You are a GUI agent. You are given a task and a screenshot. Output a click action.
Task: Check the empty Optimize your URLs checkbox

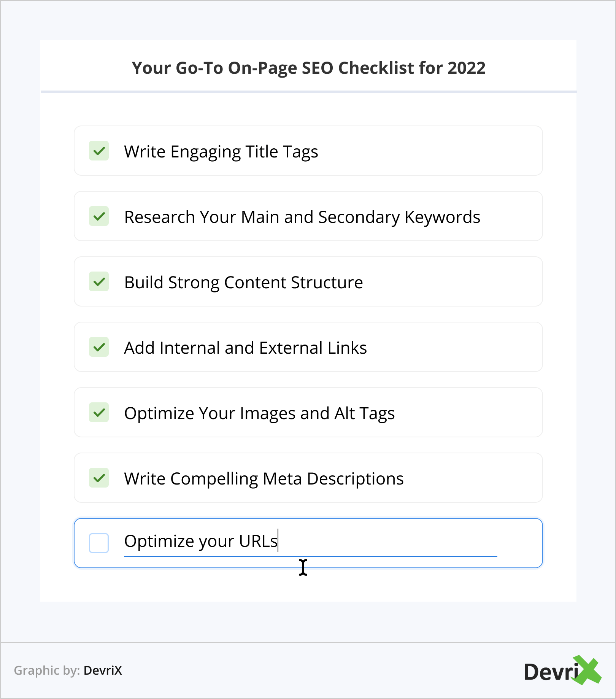tap(99, 543)
